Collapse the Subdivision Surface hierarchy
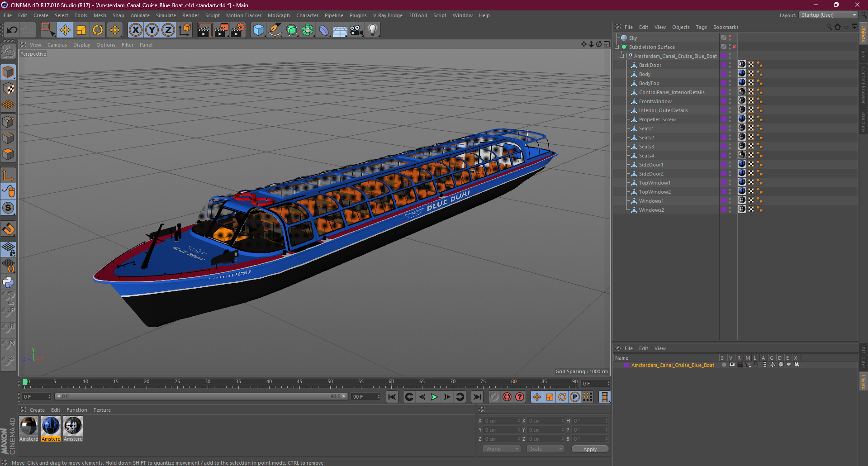The image size is (868, 466). pyautogui.click(x=617, y=47)
